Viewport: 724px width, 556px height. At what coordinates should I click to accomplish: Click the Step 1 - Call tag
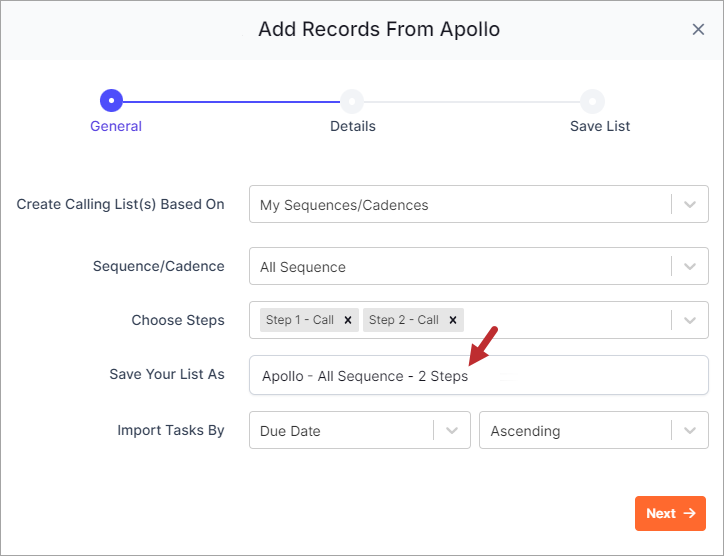[x=300, y=320]
